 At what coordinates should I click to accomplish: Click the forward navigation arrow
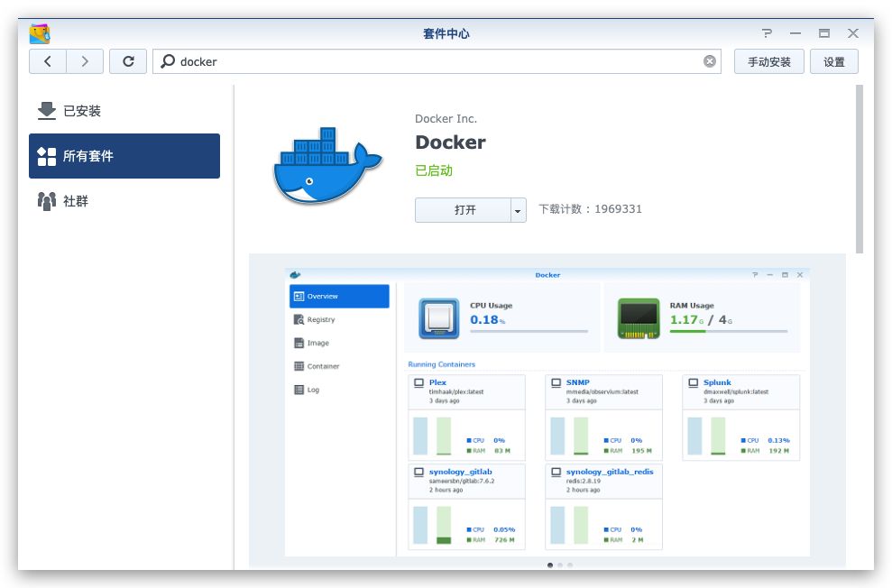(84, 61)
